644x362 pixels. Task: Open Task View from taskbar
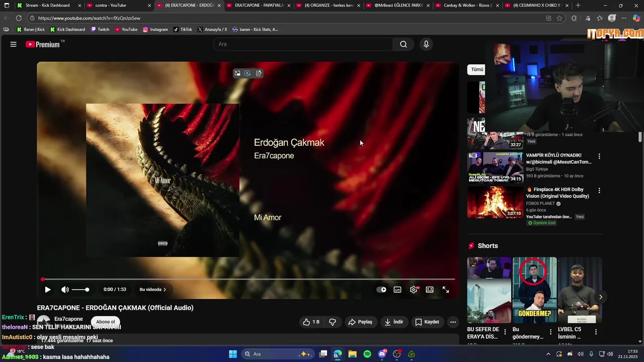[323, 354]
